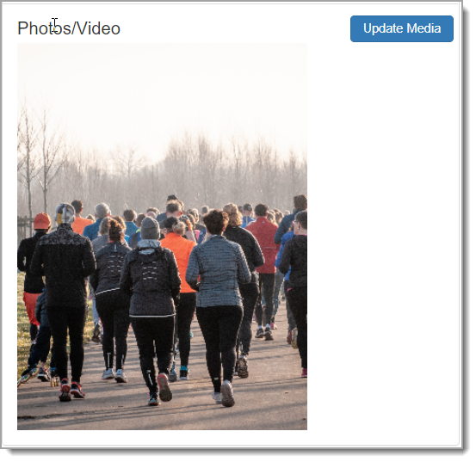Select the Photos/Video section heading
Image resolution: width=476 pixels, height=462 pixels.
[x=69, y=28]
